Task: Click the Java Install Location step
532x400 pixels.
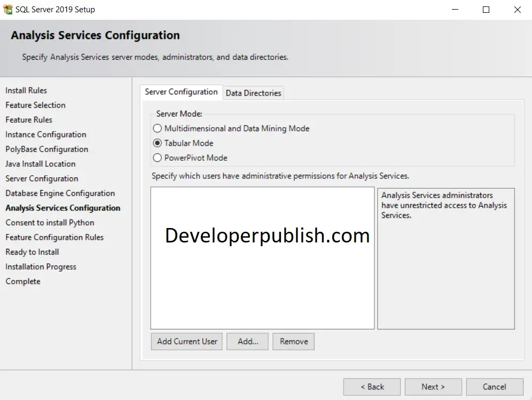Action: pyautogui.click(x=41, y=164)
